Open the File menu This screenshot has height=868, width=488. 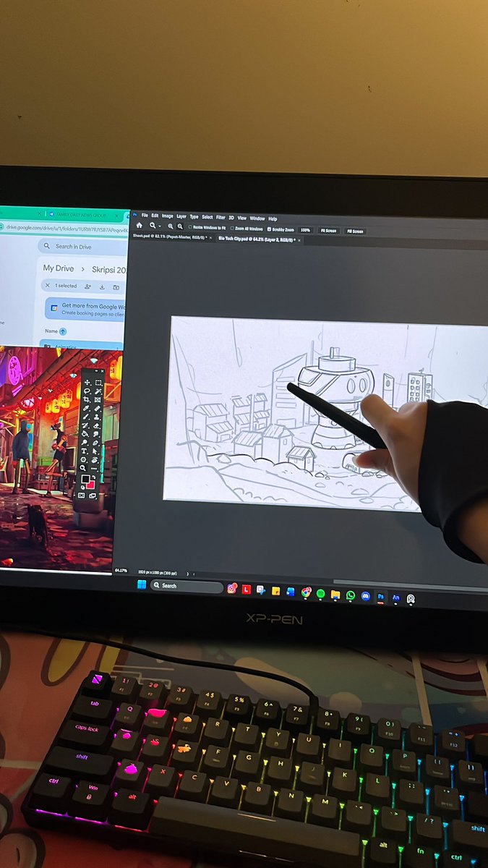point(145,216)
